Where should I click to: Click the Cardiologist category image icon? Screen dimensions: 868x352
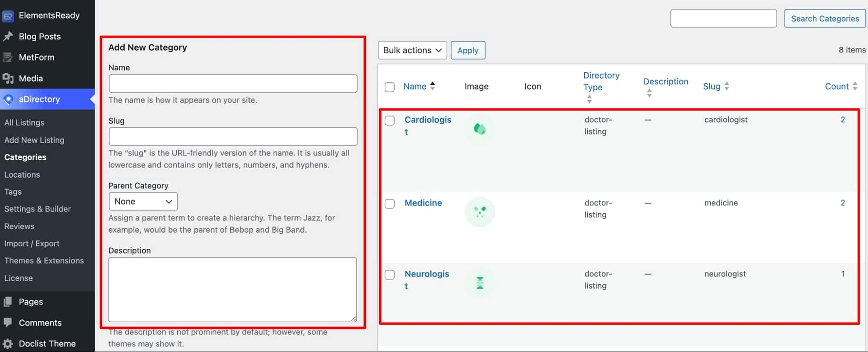tap(480, 129)
